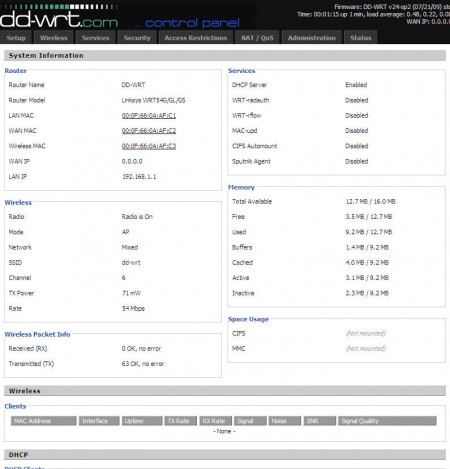Click the Buffers '1.4 MB / 9.2 MB' value

point(367,247)
